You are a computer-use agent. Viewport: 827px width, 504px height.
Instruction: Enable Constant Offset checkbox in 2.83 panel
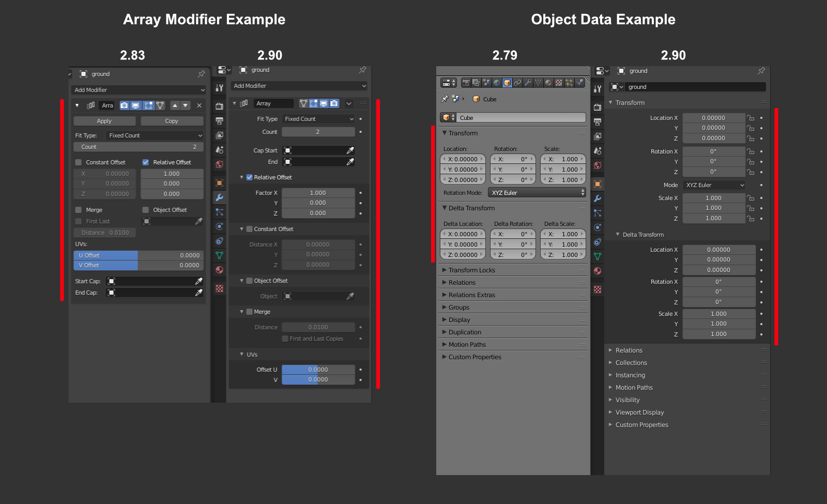(x=79, y=162)
